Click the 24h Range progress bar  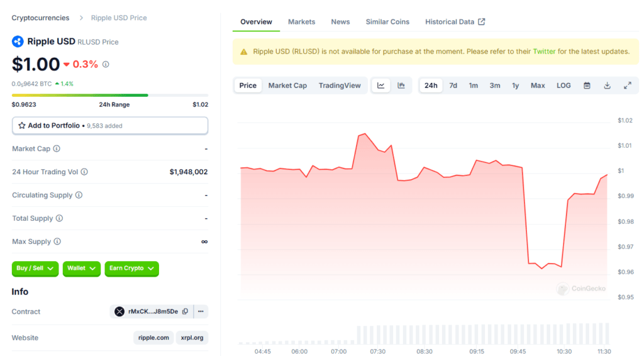[x=109, y=95]
